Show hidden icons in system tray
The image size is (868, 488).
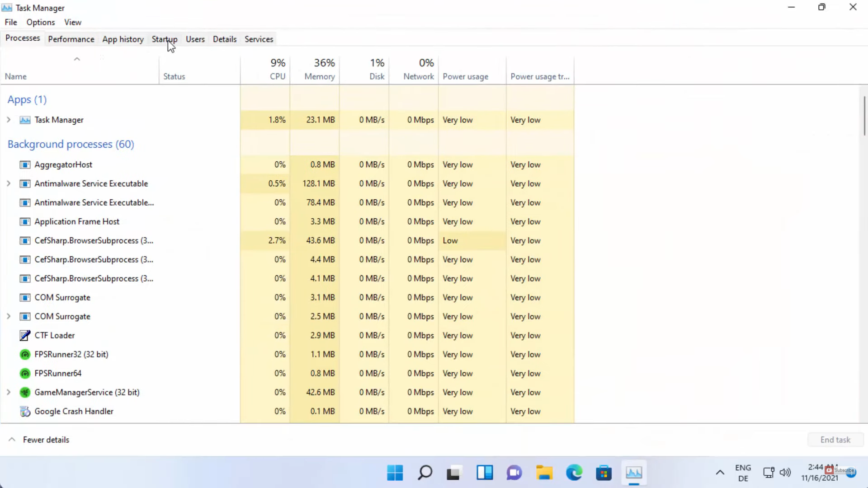click(x=720, y=473)
